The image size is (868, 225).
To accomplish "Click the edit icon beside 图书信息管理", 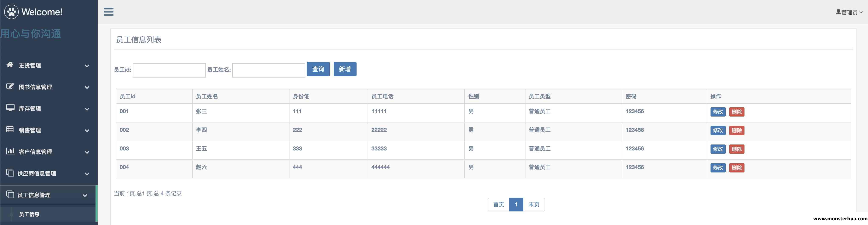I will (x=10, y=86).
